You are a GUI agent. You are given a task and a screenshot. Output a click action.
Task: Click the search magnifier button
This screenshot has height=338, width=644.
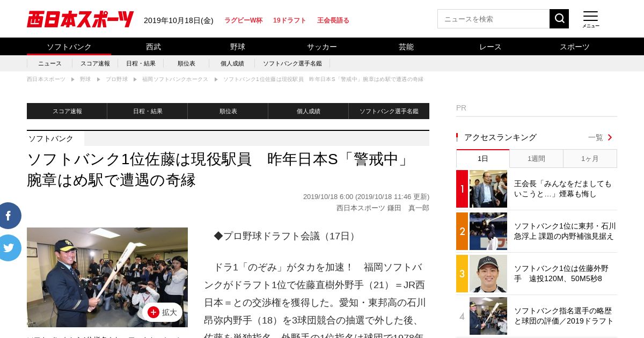pos(559,19)
